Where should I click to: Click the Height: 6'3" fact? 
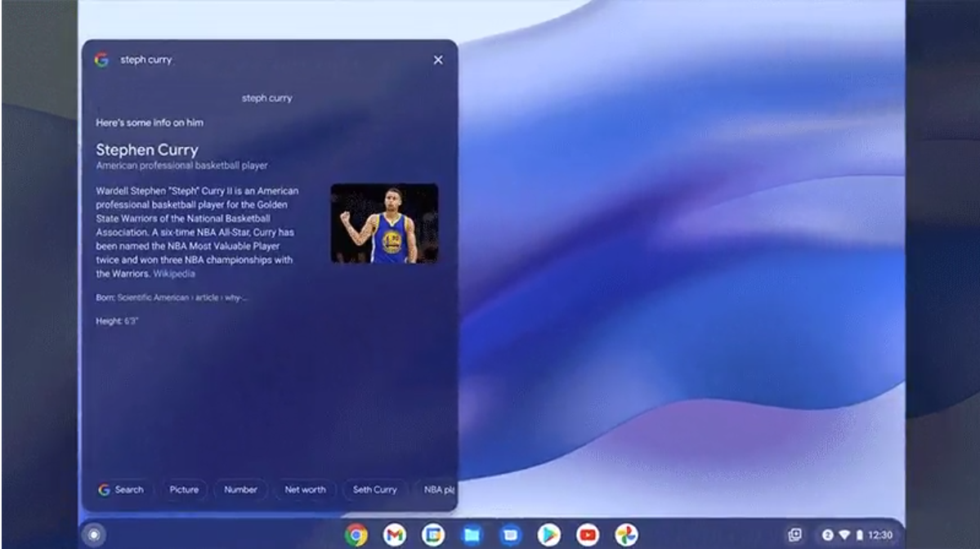tap(117, 321)
